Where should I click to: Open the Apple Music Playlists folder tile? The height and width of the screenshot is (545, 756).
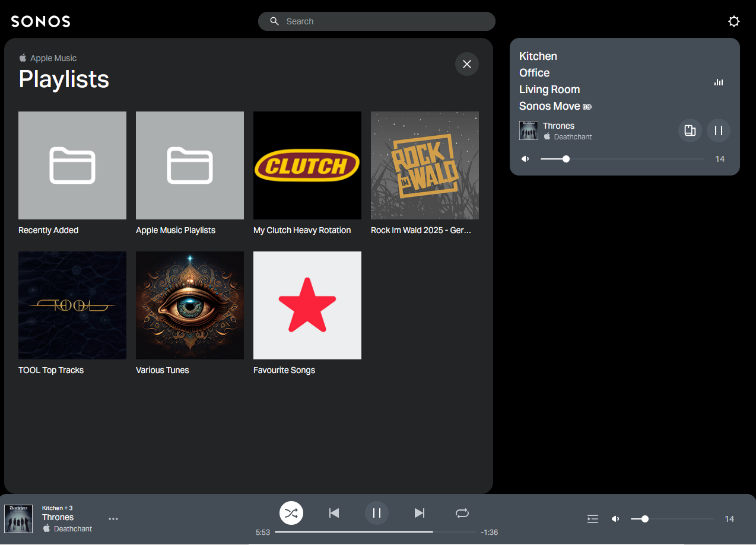[x=190, y=165]
